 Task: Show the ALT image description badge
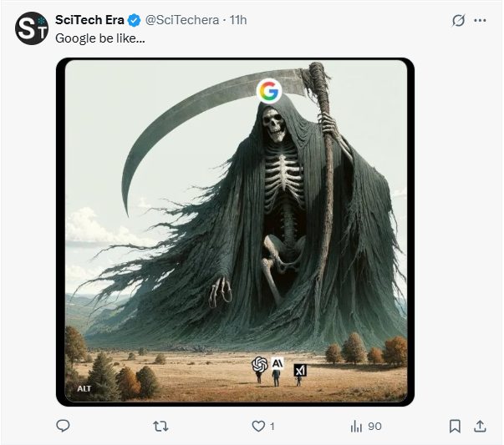tap(84, 388)
